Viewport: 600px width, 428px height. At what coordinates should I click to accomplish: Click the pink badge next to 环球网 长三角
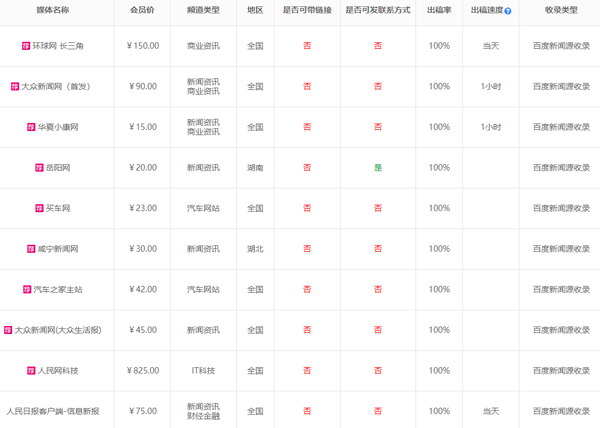click(x=26, y=46)
